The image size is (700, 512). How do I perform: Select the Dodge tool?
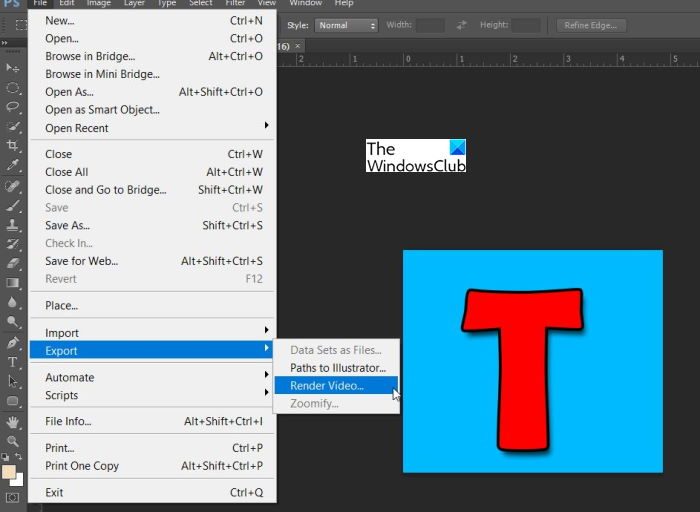[x=12, y=322]
